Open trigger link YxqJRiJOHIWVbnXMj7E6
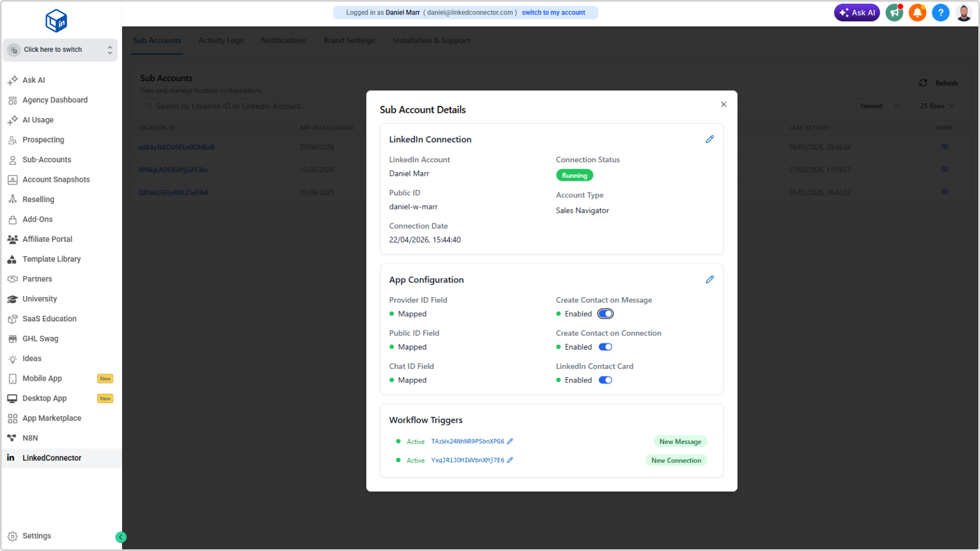The height and width of the screenshot is (551, 980). click(x=468, y=461)
